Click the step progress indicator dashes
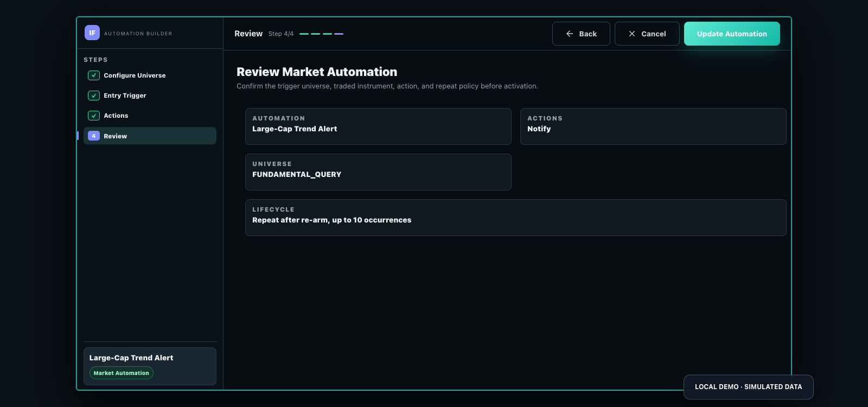Screen dimensions: 868x407 click(x=321, y=34)
